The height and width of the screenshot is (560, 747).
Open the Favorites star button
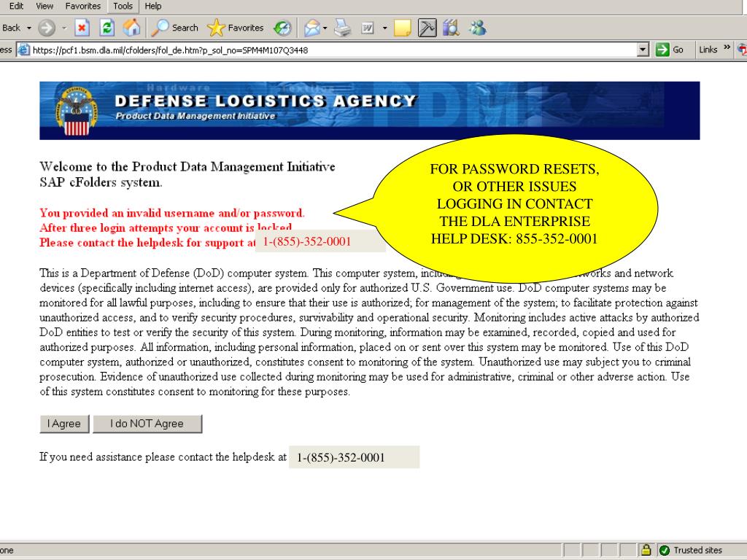pyautogui.click(x=236, y=28)
